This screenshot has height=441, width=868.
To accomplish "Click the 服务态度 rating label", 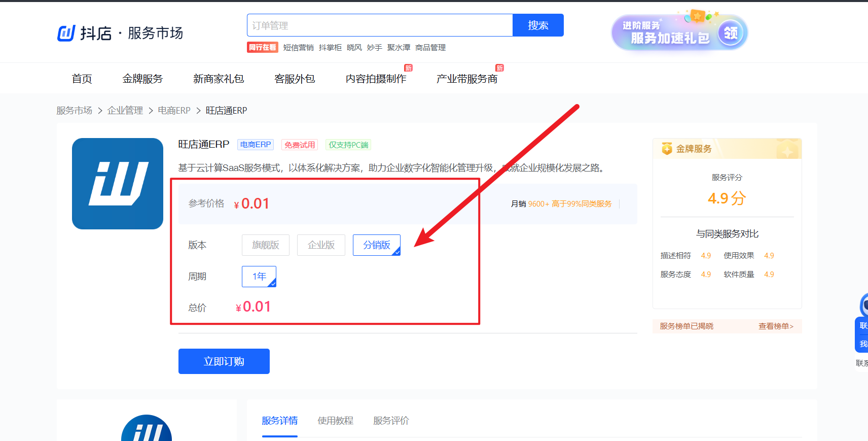I will [675, 275].
